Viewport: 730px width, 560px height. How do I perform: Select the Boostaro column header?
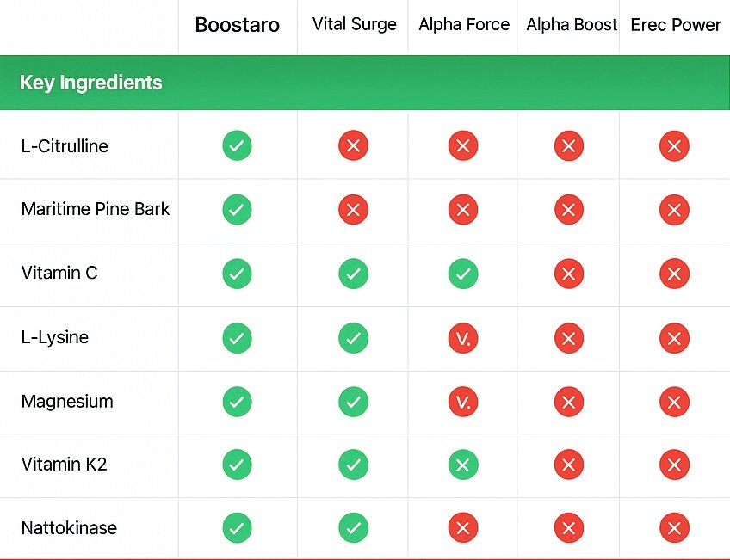coord(237,25)
